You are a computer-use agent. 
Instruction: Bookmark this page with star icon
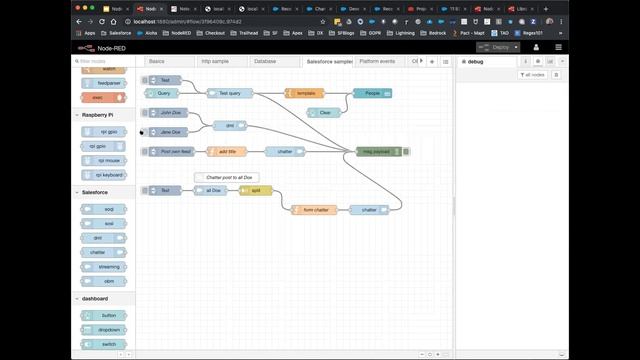(x=323, y=22)
